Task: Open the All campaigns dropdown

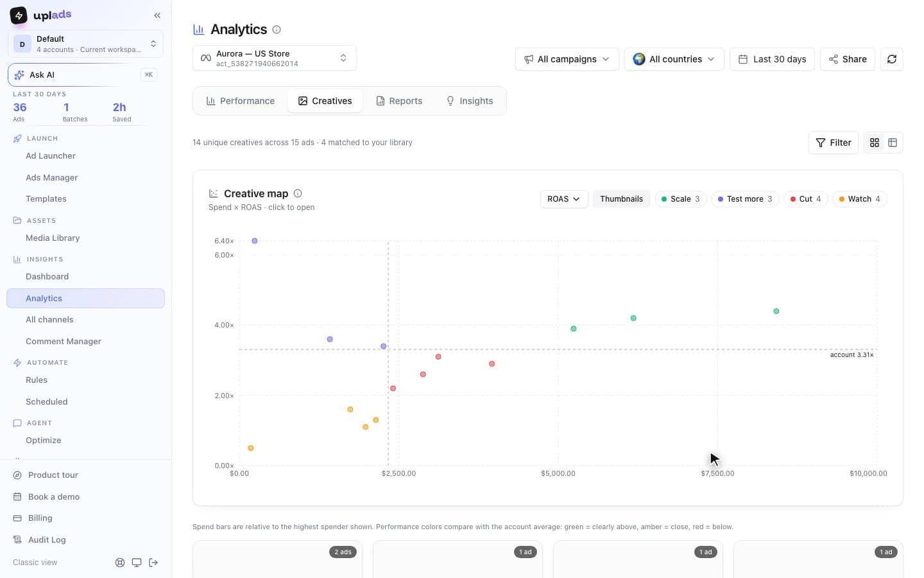Action: point(567,59)
